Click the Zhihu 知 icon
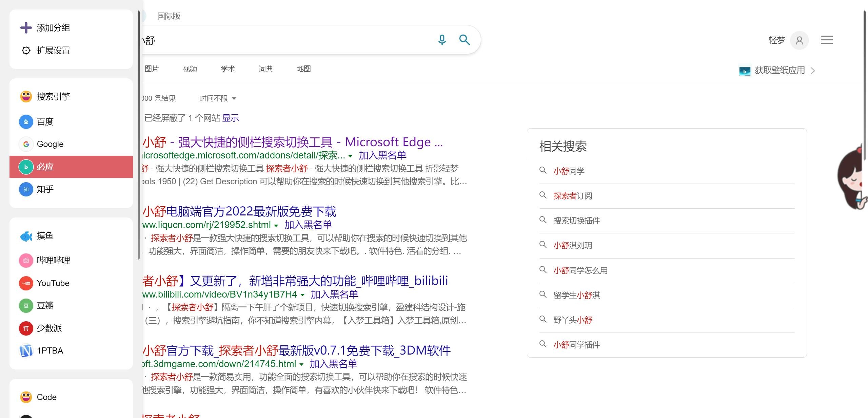The image size is (868, 418). (26, 189)
